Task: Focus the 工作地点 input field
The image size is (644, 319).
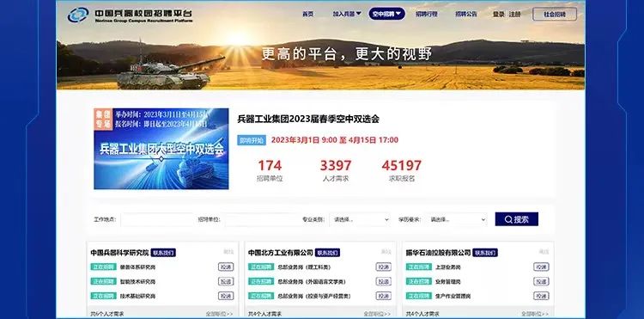Action: [157, 219]
